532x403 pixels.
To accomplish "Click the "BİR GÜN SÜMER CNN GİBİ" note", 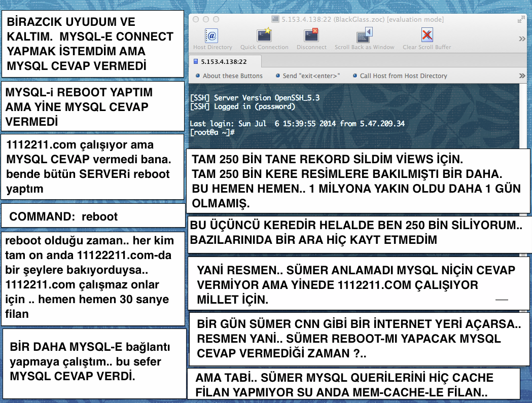I will [359, 339].
